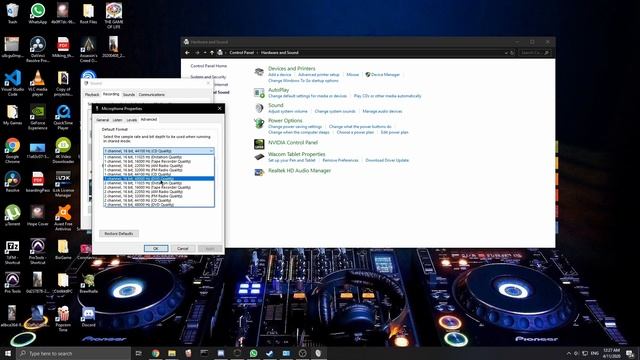
Task: Open Advanced printer setup link
Action: pyautogui.click(x=319, y=75)
